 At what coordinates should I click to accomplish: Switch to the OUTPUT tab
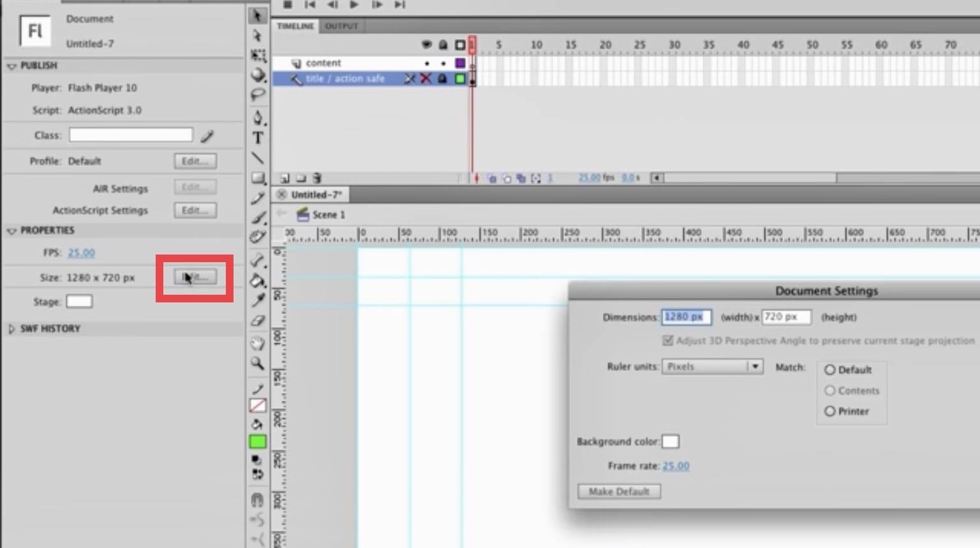pos(341,26)
